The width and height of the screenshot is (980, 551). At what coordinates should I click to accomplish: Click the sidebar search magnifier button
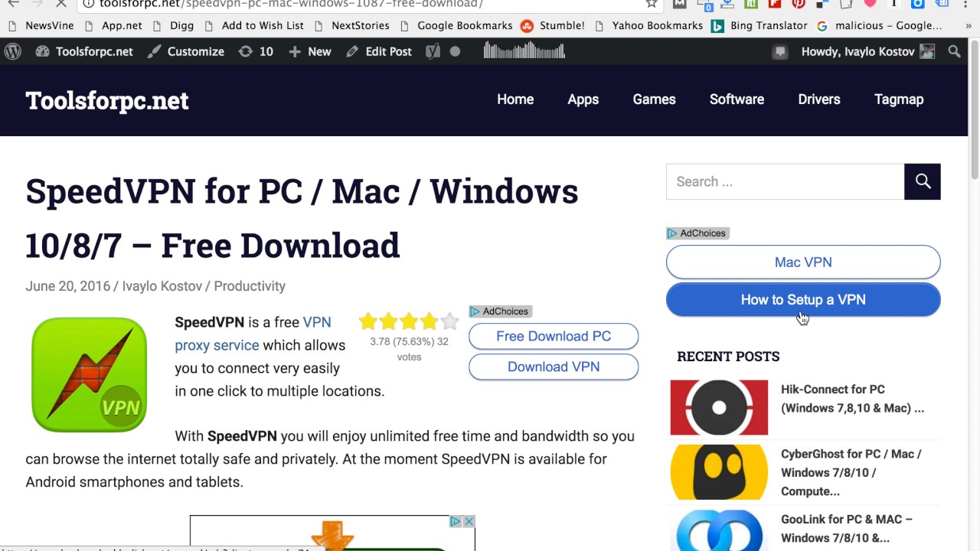[923, 181]
